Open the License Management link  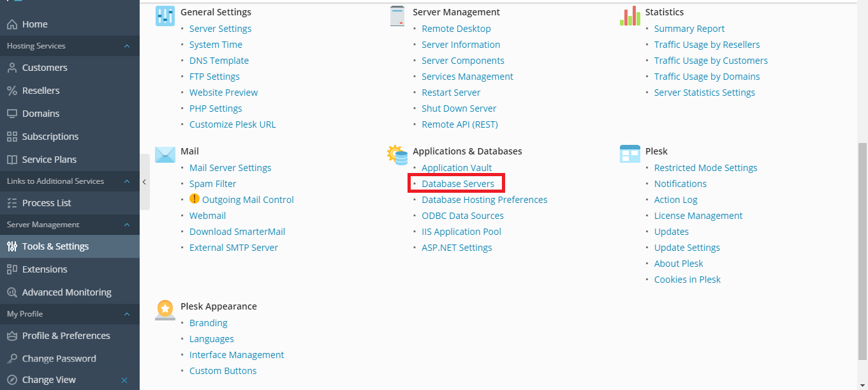[x=698, y=216]
